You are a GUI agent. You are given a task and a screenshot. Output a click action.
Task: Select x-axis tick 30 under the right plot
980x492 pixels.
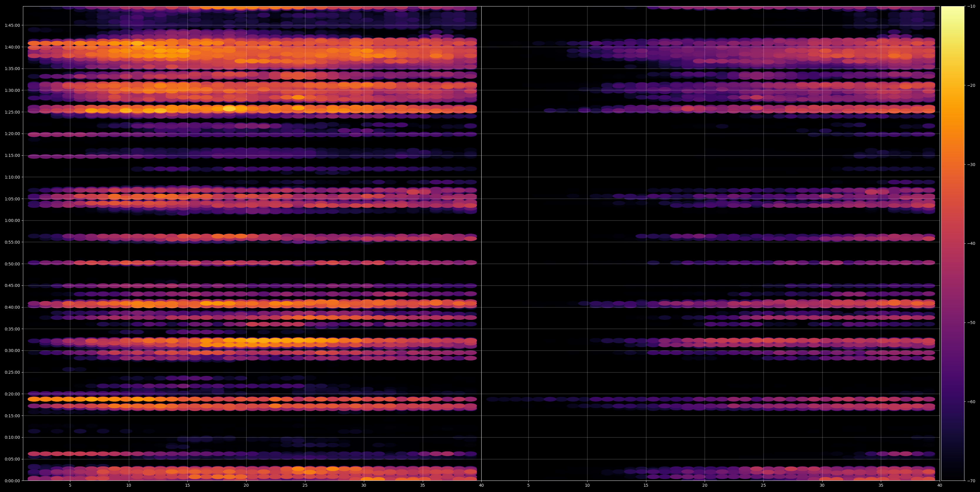point(822,486)
